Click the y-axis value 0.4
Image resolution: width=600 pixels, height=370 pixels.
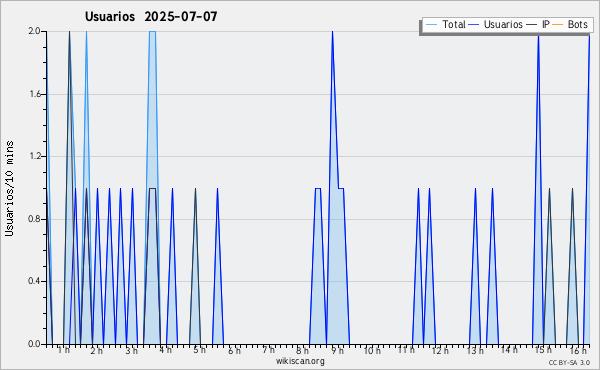(34, 281)
